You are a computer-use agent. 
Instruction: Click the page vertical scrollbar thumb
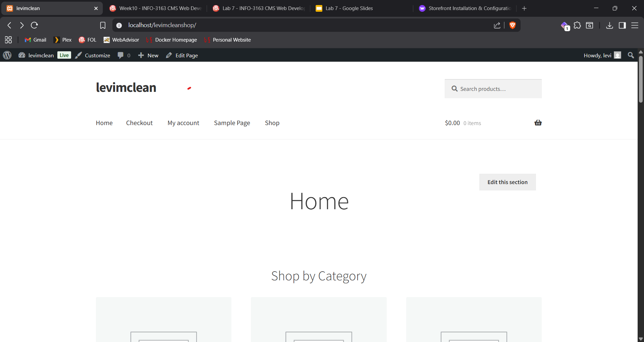pyautogui.click(x=641, y=79)
